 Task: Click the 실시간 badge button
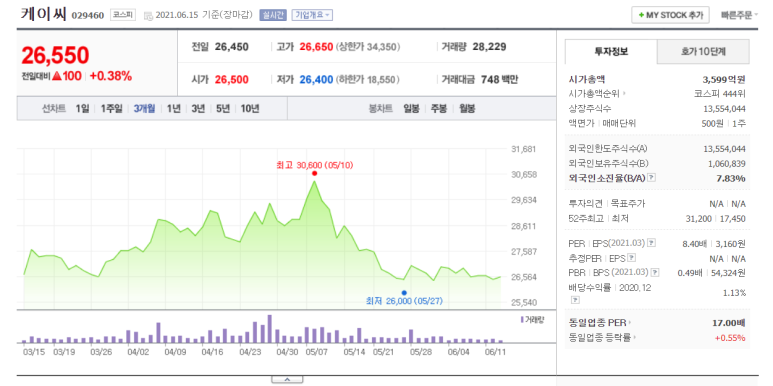[273, 15]
